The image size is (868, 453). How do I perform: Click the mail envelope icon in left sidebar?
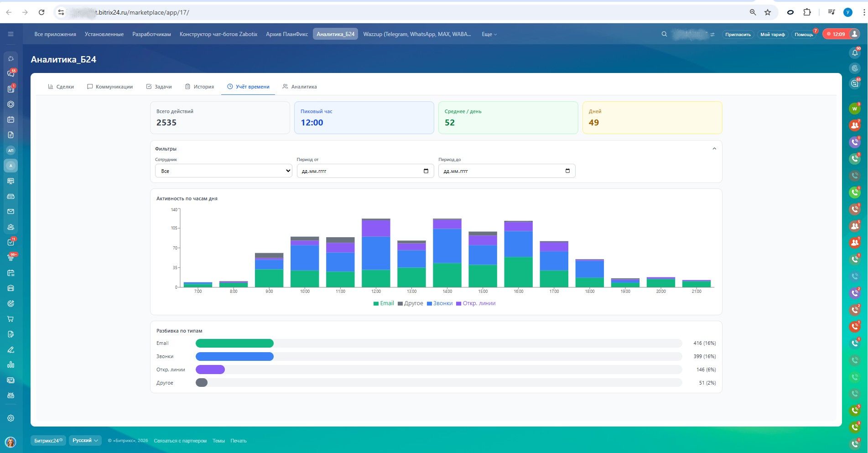click(11, 212)
